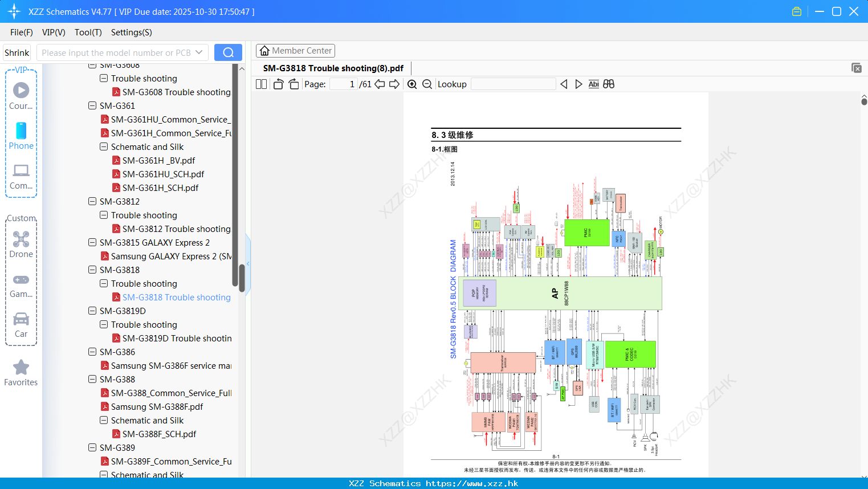Open the Tool(T) menu
The height and width of the screenshot is (489, 868).
88,32
